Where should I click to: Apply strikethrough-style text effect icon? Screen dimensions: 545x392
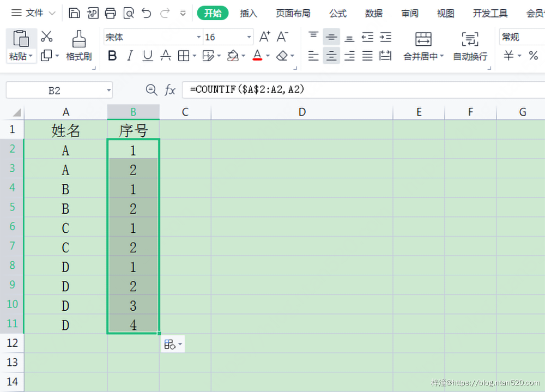point(166,55)
